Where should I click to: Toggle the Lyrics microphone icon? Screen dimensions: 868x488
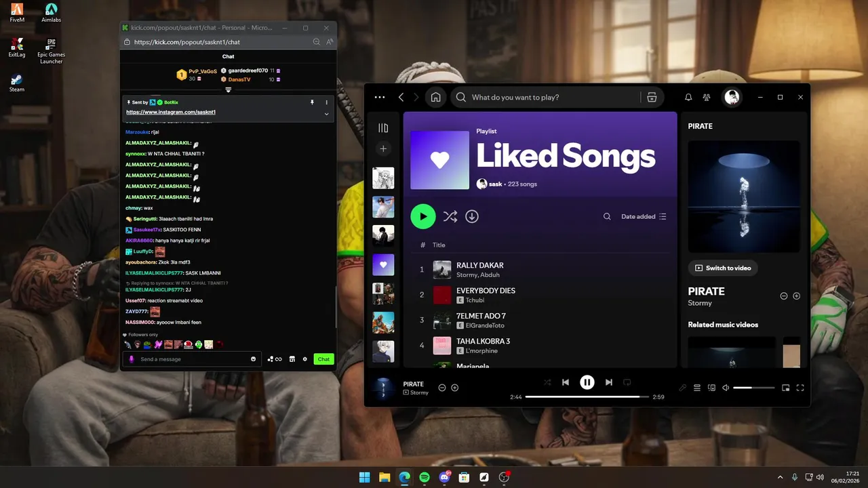tap(683, 388)
